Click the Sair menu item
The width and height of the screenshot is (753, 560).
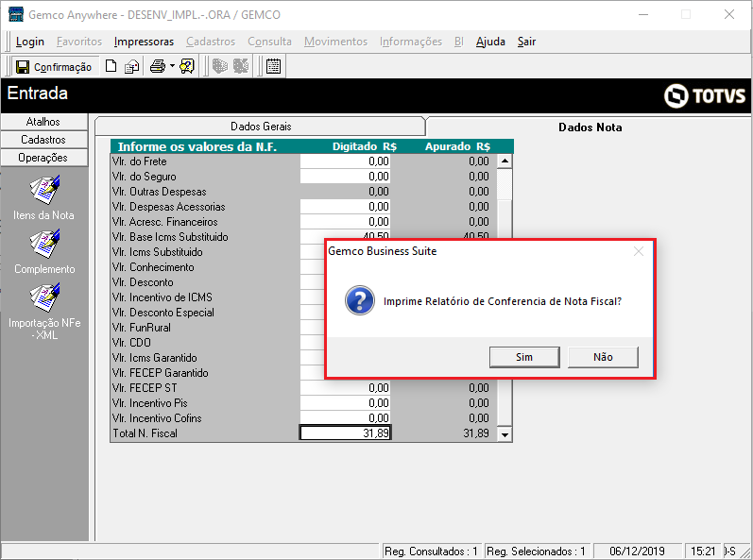click(x=526, y=42)
